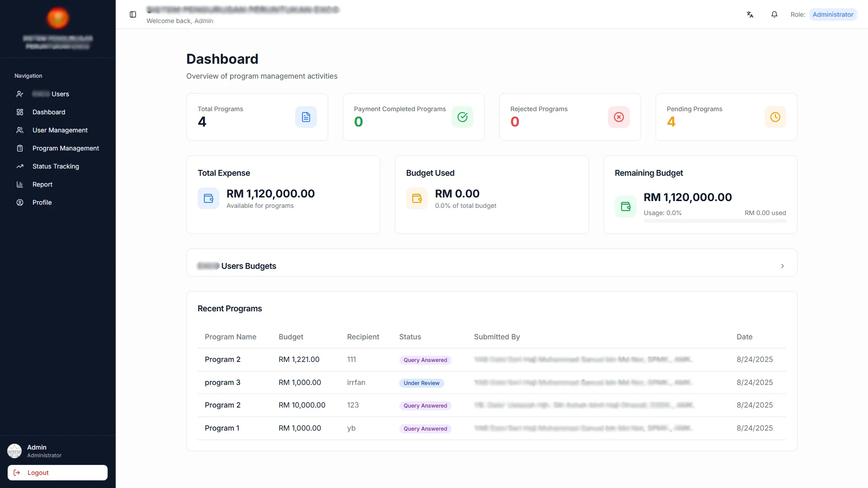The height and width of the screenshot is (488, 868).
Task: Open the Pending Programs card
Action: [726, 117]
